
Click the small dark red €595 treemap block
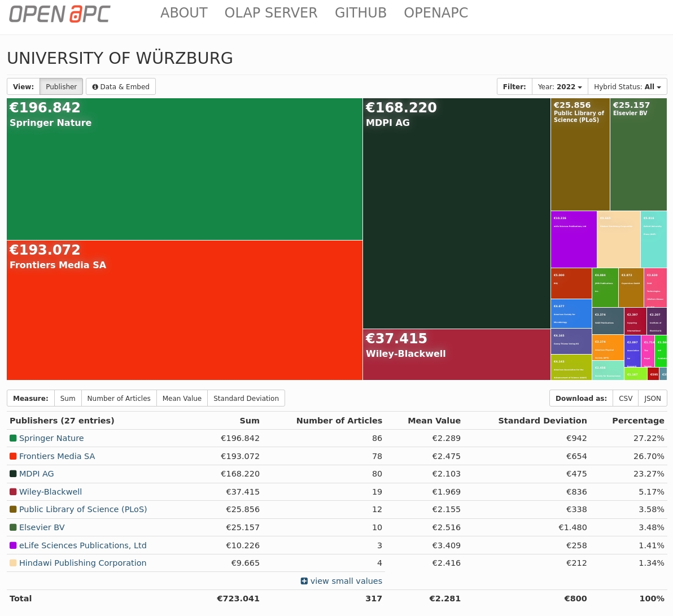click(x=653, y=374)
